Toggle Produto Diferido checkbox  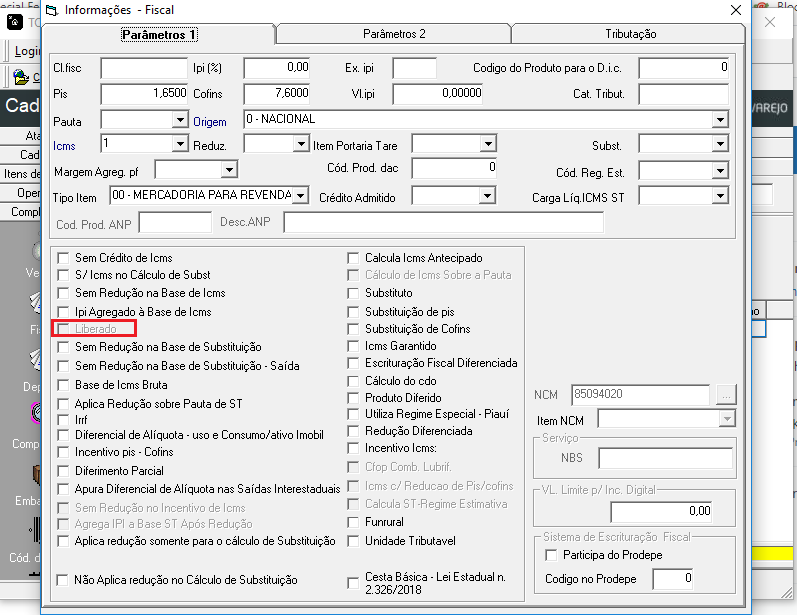[x=353, y=398]
